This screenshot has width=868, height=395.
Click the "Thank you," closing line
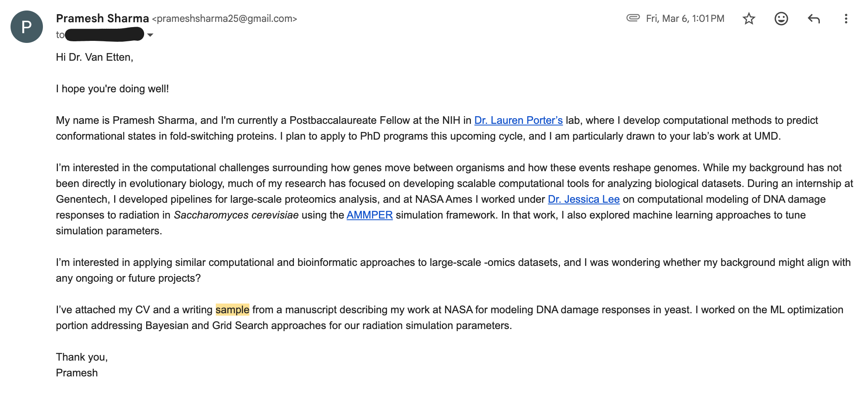click(81, 357)
